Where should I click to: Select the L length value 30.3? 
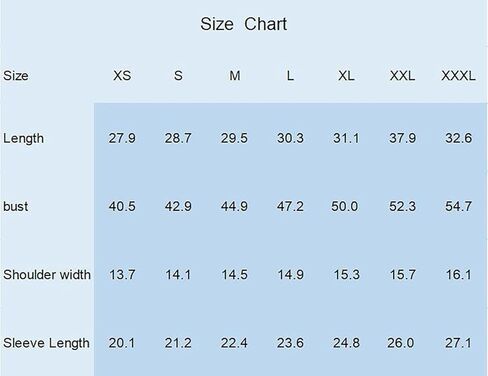[290, 138]
